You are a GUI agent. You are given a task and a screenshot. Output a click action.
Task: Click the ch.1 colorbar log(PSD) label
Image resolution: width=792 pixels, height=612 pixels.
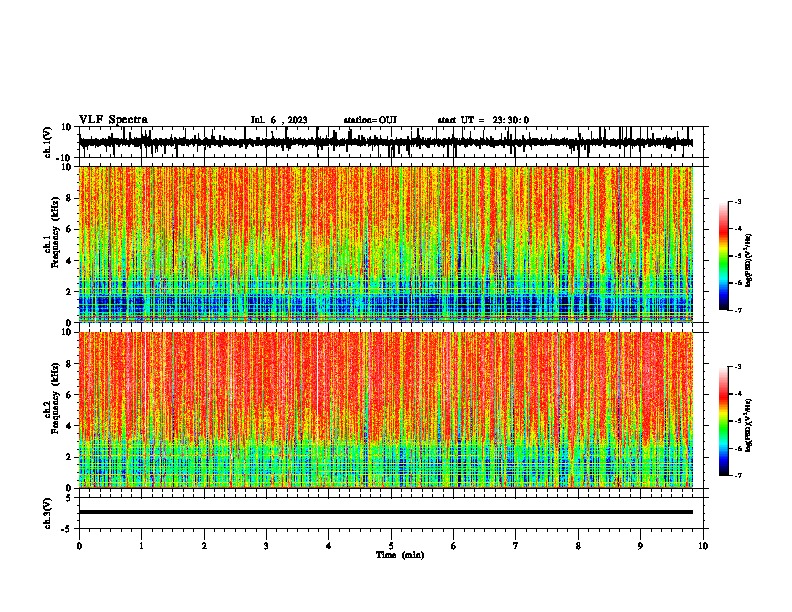[x=749, y=260]
